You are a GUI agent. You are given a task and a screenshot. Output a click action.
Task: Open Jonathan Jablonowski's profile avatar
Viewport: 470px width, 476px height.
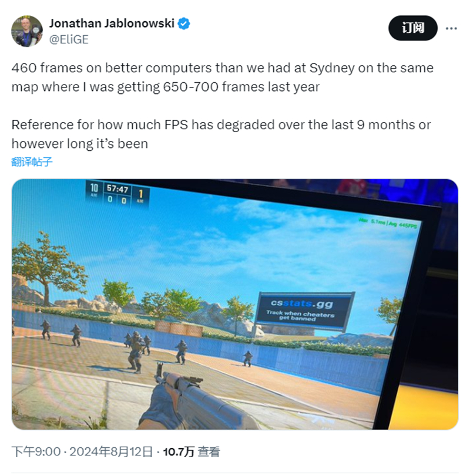click(x=27, y=31)
